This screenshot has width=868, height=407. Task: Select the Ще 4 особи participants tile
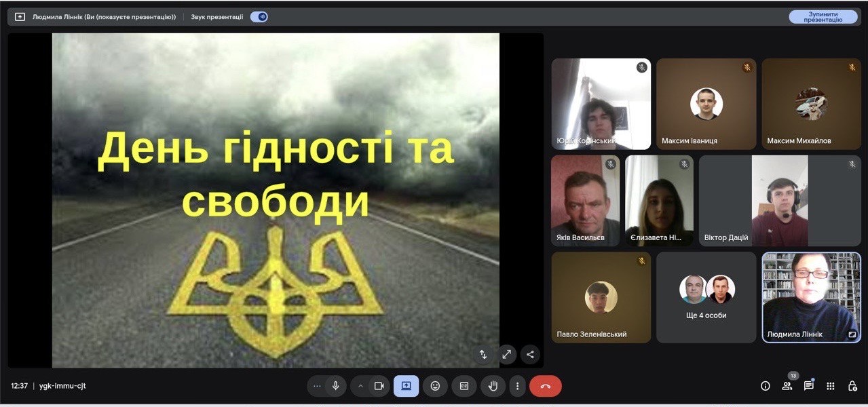click(x=706, y=297)
